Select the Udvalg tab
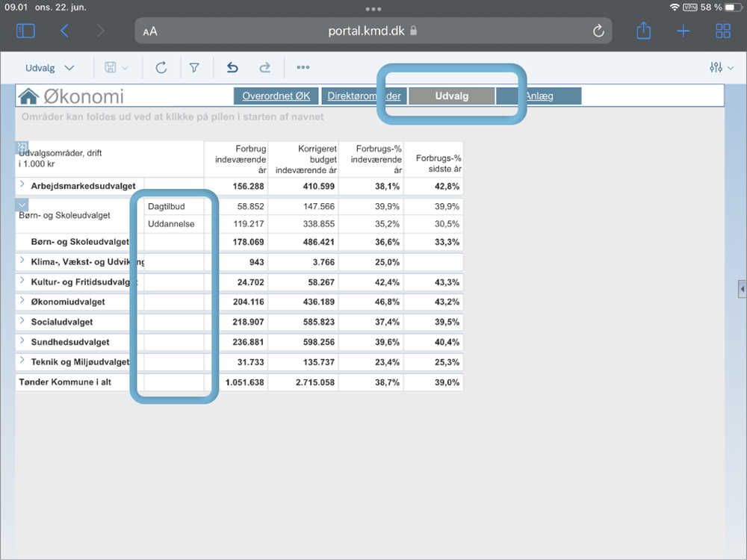The height and width of the screenshot is (560, 747). coord(451,96)
